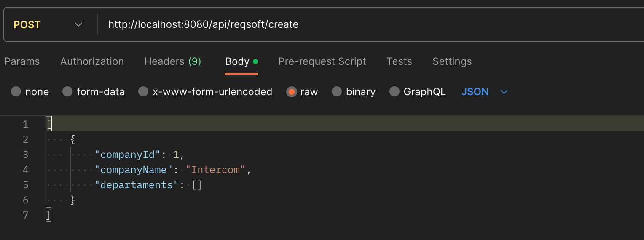Image resolution: width=644 pixels, height=240 pixels.
Task: Select the binary radio button
Action: tap(336, 92)
